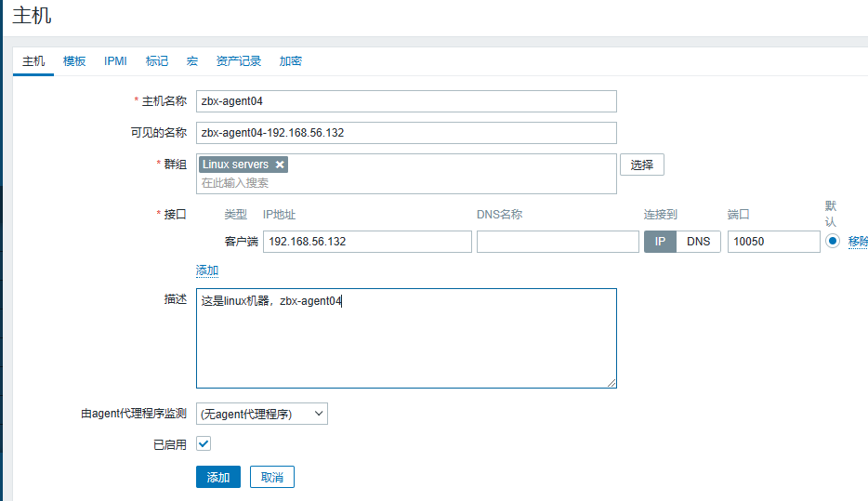
Task: Open the 宏 tab
Action: pyautogui.click(x=192, y=61)
